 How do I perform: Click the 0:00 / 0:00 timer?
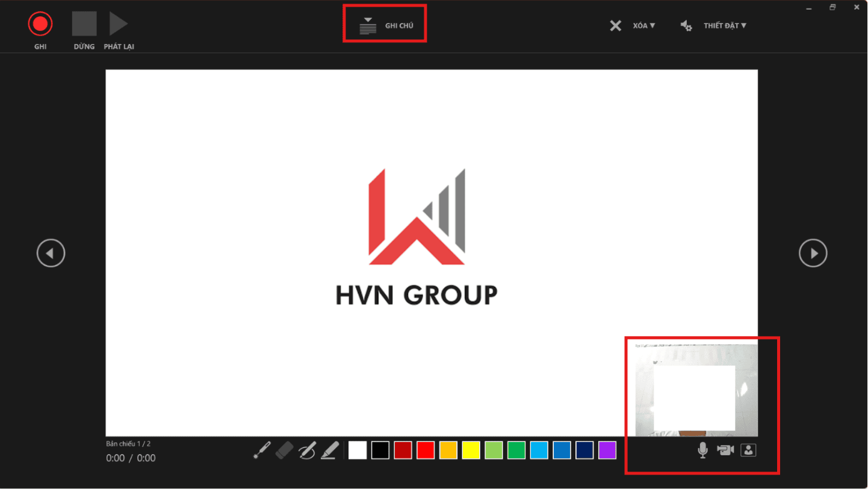point(131,458)
